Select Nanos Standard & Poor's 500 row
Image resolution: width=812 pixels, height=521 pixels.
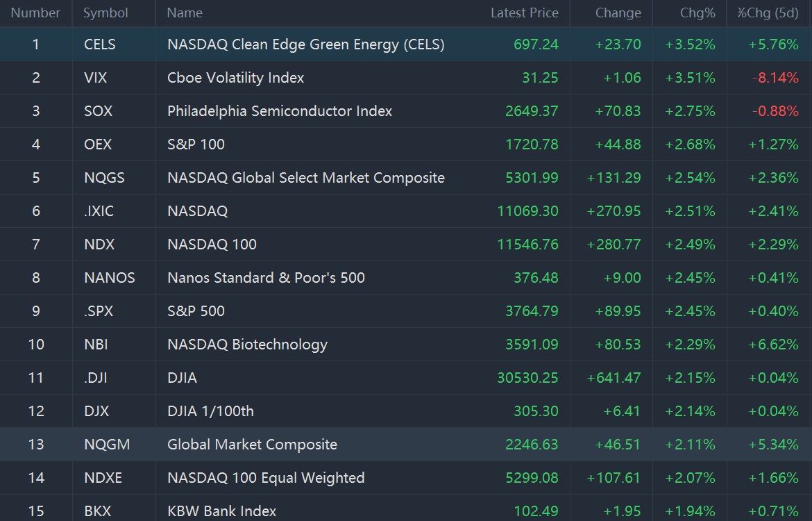[266, 278]
